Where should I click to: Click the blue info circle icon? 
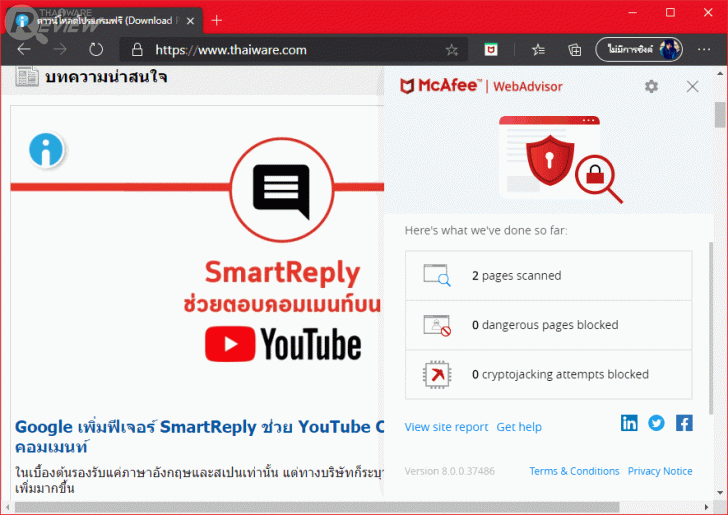click(x=46, y=150)
